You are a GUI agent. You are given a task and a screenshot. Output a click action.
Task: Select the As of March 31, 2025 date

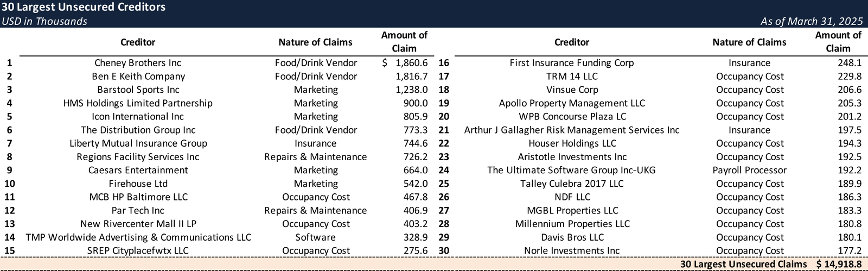point(811,21)
